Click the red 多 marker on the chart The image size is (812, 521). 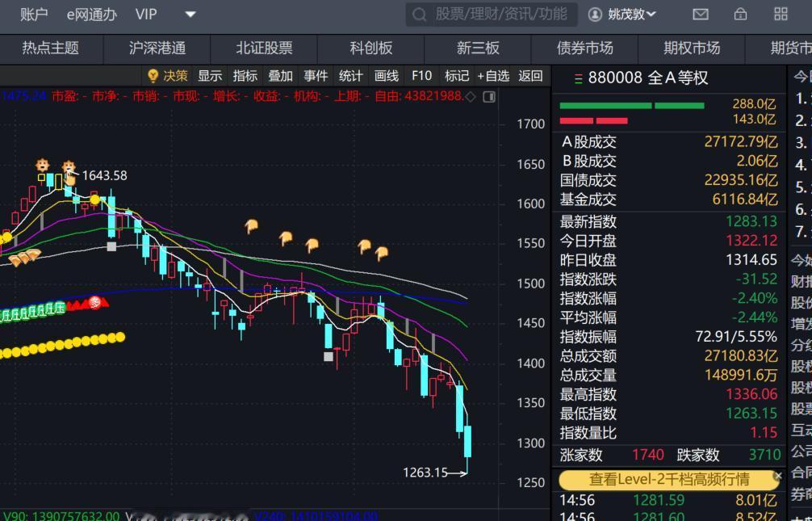click(94, 303)
